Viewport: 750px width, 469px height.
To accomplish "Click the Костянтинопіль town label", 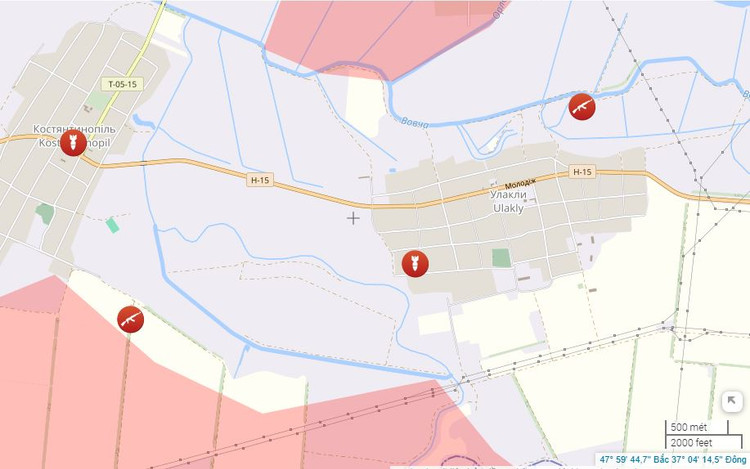I will (74, 129).
